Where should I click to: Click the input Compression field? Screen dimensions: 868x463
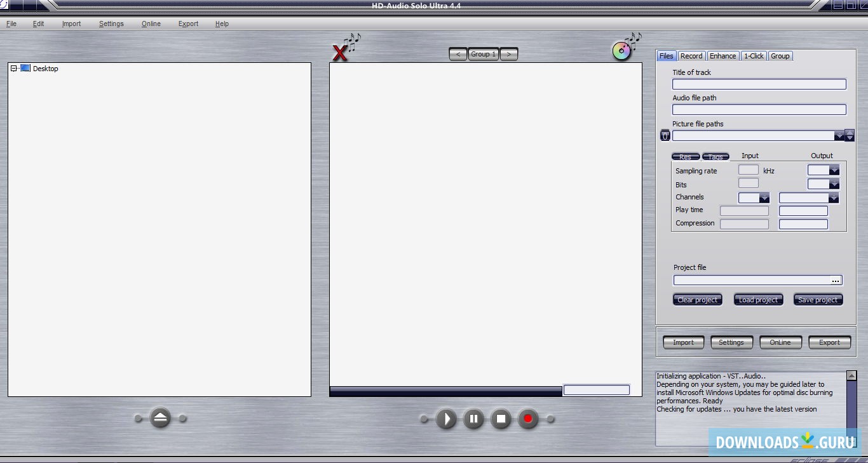coord(744,224)
